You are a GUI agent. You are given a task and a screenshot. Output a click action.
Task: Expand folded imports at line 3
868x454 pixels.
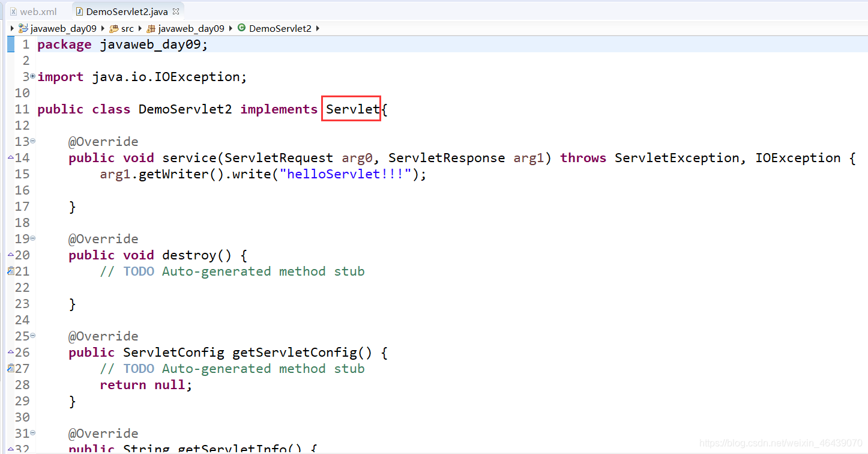(33, 76)
